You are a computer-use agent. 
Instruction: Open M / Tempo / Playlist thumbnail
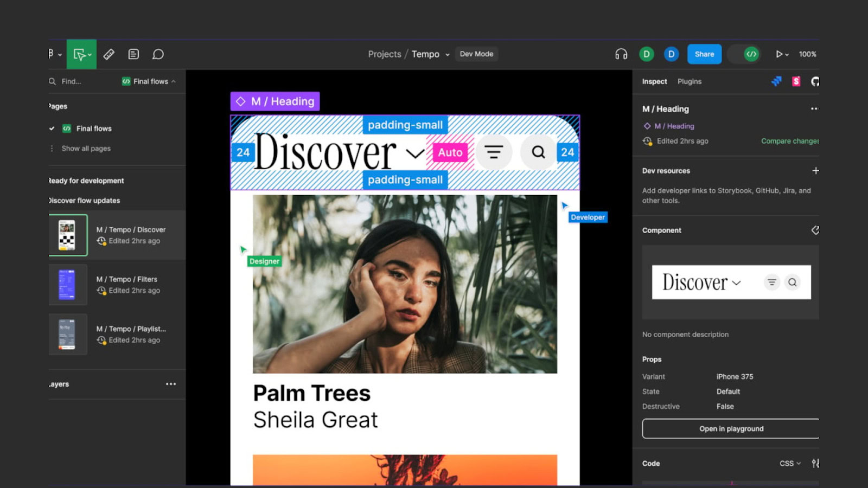pos(67,335)
